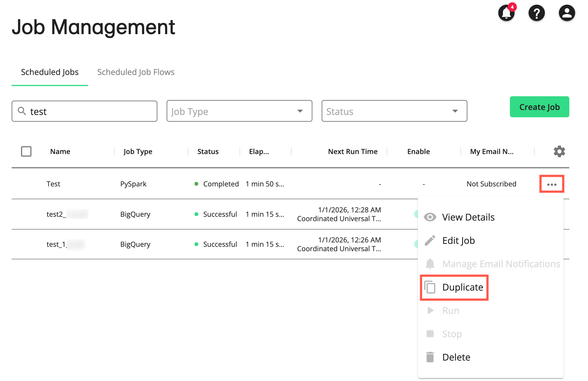
Task: Open the notifications bell icon
Action: pos(506,13)
